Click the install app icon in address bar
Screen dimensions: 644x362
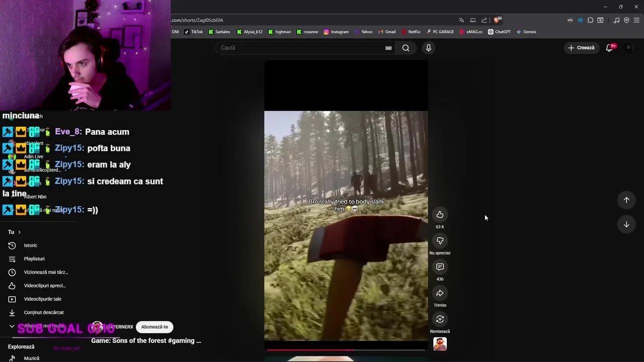473,20
